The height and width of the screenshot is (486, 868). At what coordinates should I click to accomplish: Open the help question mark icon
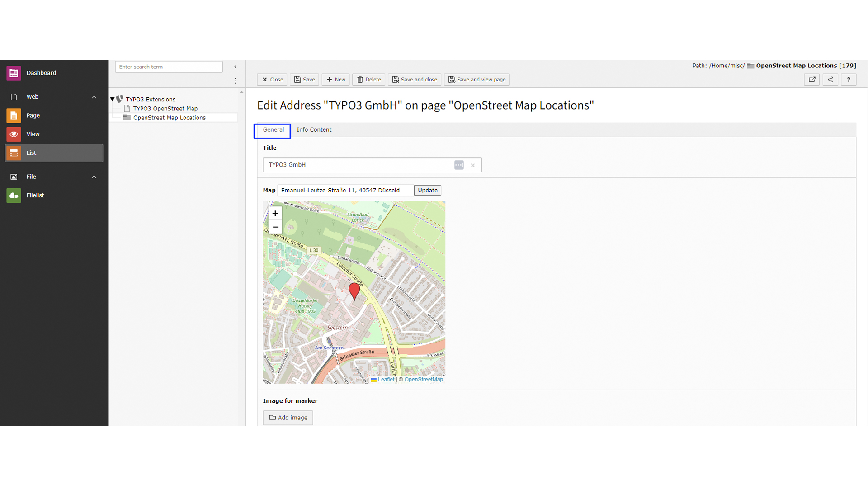[849, 80]
